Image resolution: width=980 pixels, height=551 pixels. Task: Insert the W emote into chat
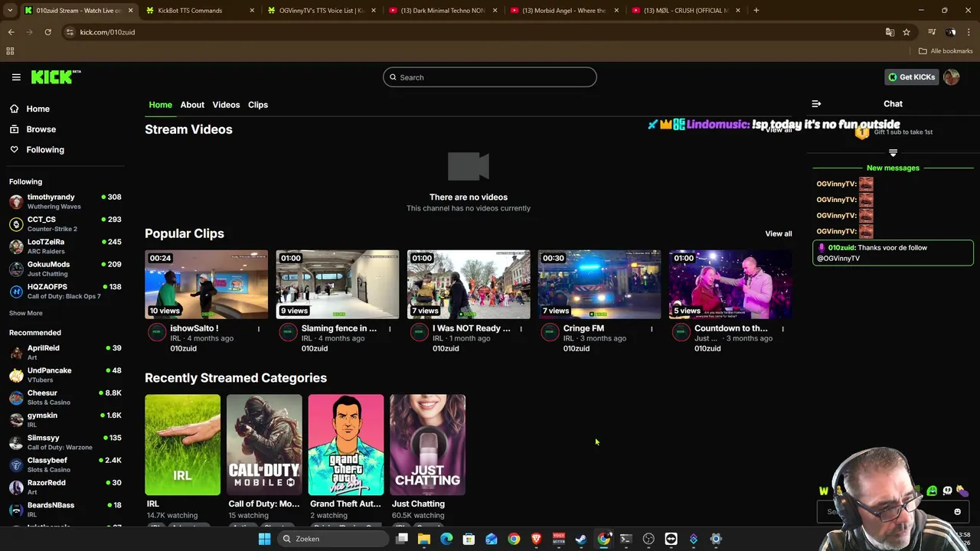pyautogui.click(x=824, y=491)
